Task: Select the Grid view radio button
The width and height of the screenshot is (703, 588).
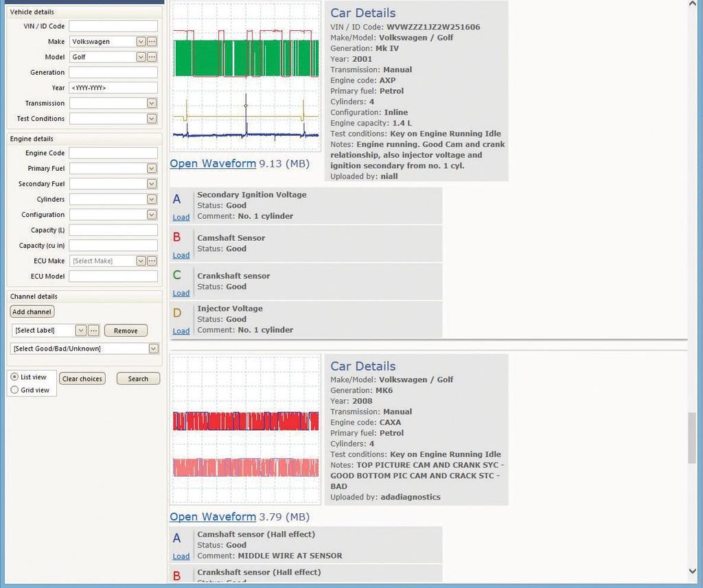Action: [14, 390]
